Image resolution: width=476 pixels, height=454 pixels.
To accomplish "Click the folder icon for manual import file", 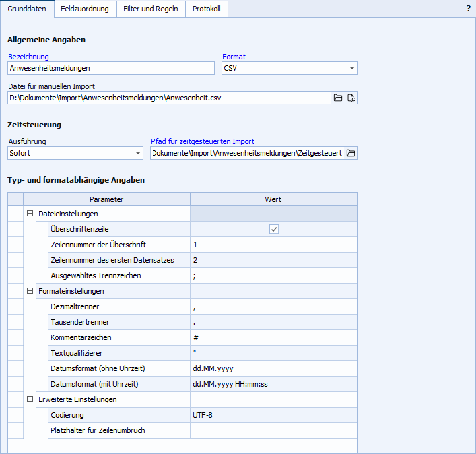I will [x=338, y=98].
